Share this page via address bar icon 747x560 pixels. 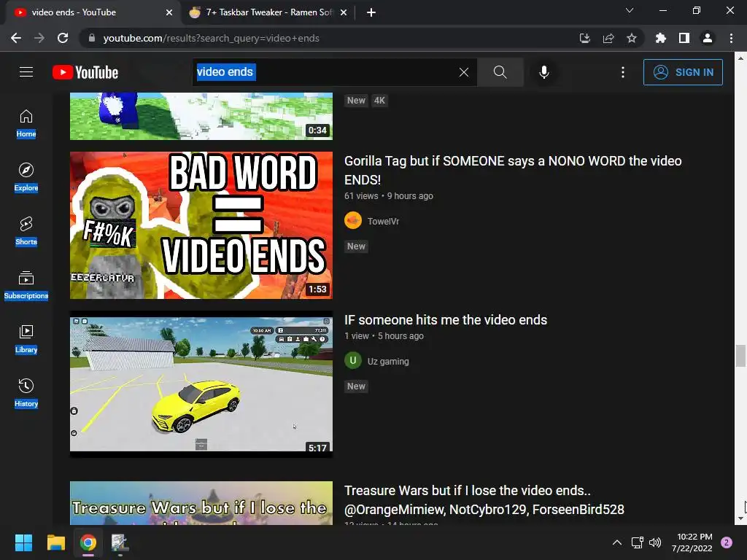coord(608,38)
